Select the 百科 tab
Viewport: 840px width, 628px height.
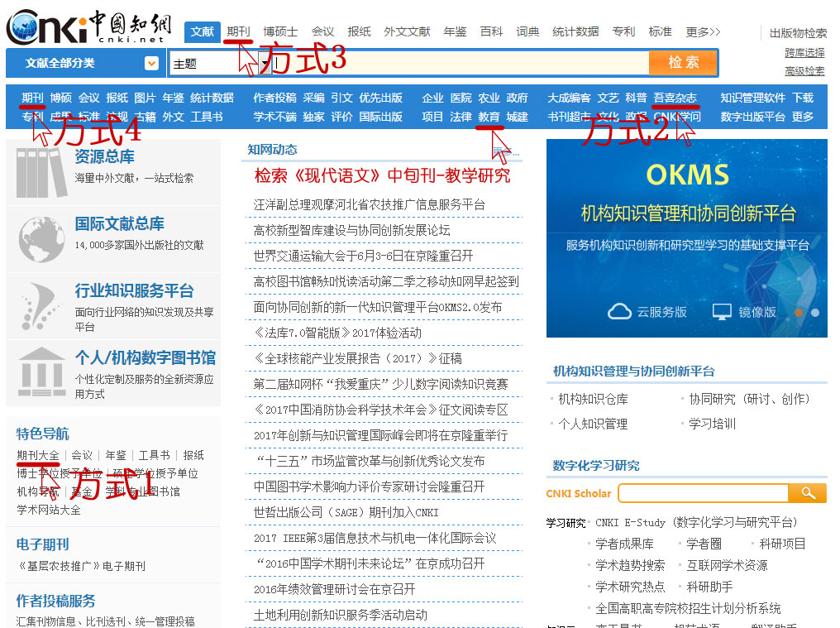coord(491,31)
